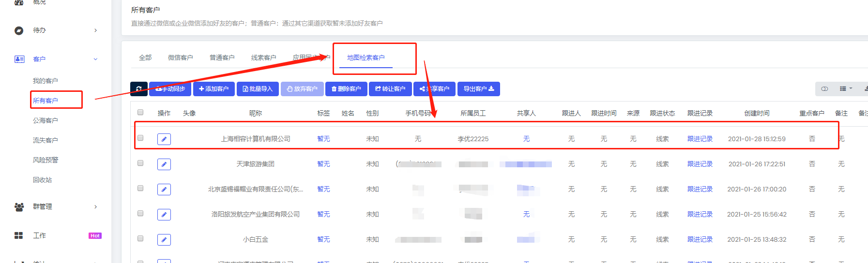Open 公海客户 in the sidebar
The height and width of the screenshot is (263, 868).
[46, 120]
